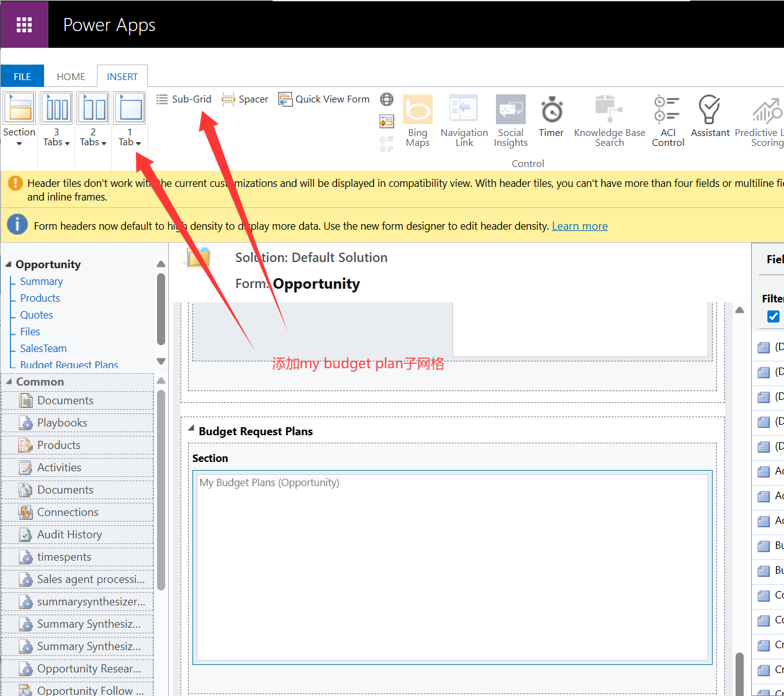
Task: Select timespents navigation item
Action: [78, 557]
